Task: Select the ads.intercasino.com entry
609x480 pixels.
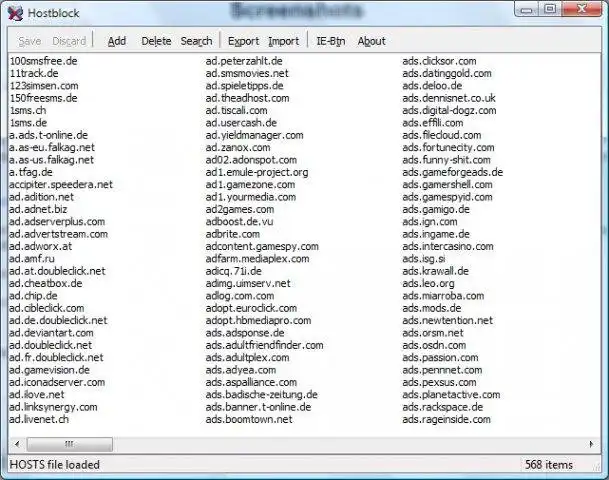Action: pos(448,247)
